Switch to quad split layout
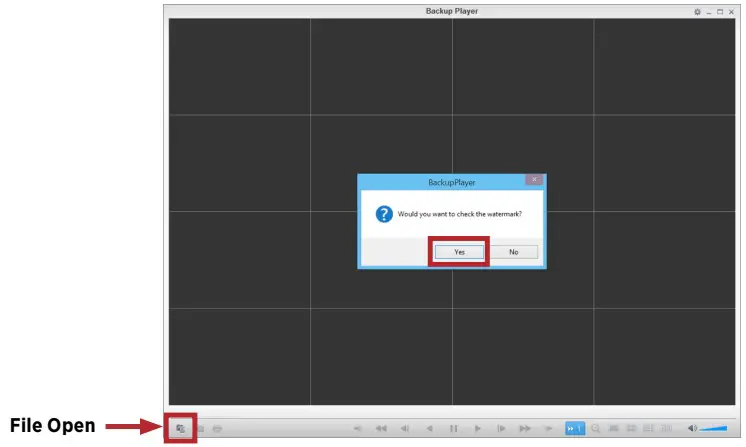 click(x=631, y=428)
